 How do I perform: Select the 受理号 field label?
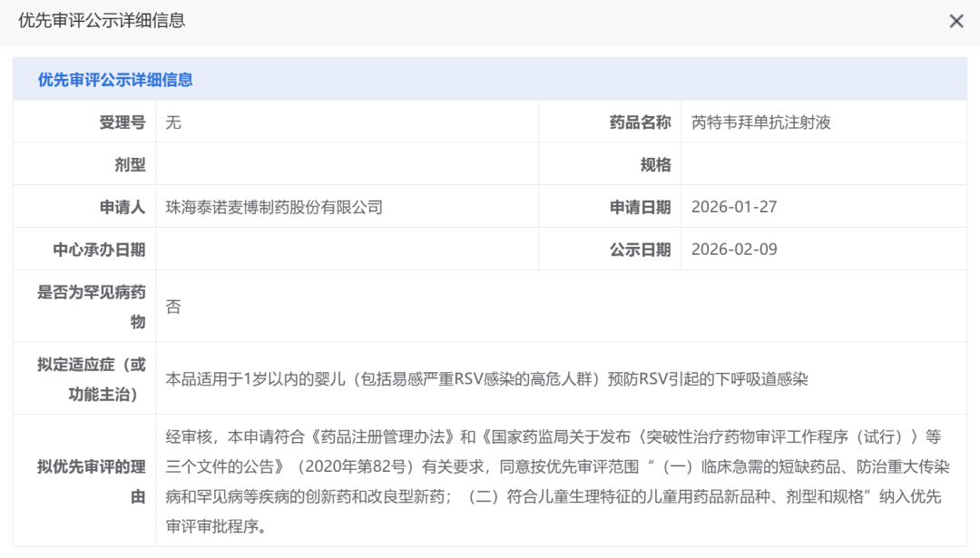click(122, 122)
